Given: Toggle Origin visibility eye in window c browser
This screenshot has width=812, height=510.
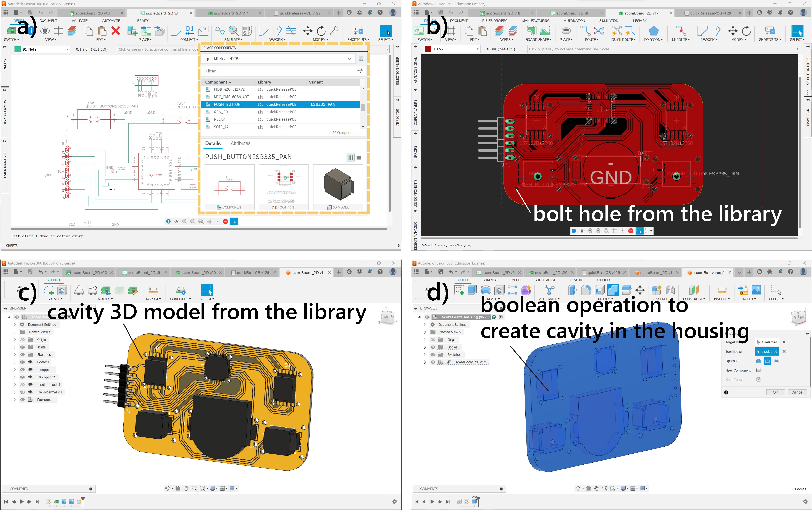Looking at the screenshot, I should [22, 340].
